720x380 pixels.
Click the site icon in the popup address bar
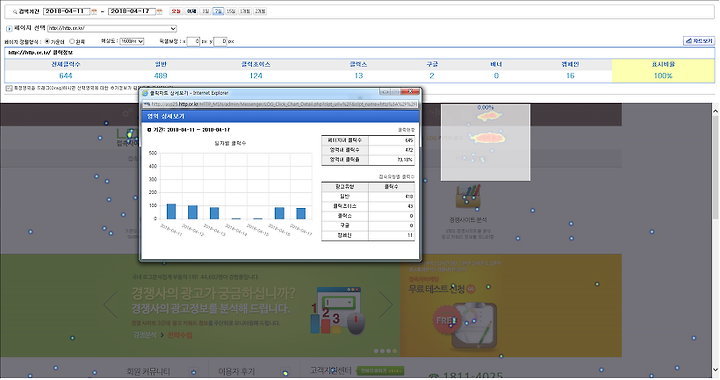click(147, 104)
